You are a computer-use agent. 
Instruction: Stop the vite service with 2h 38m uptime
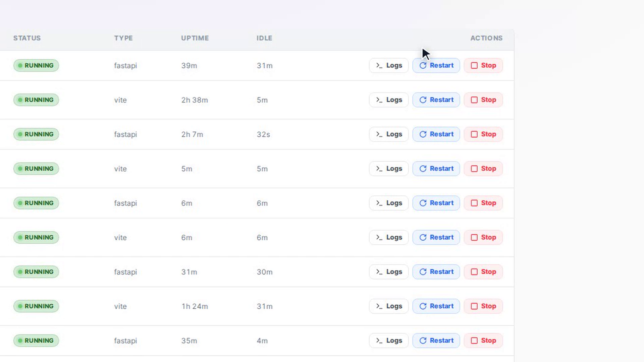coord(483,100)
